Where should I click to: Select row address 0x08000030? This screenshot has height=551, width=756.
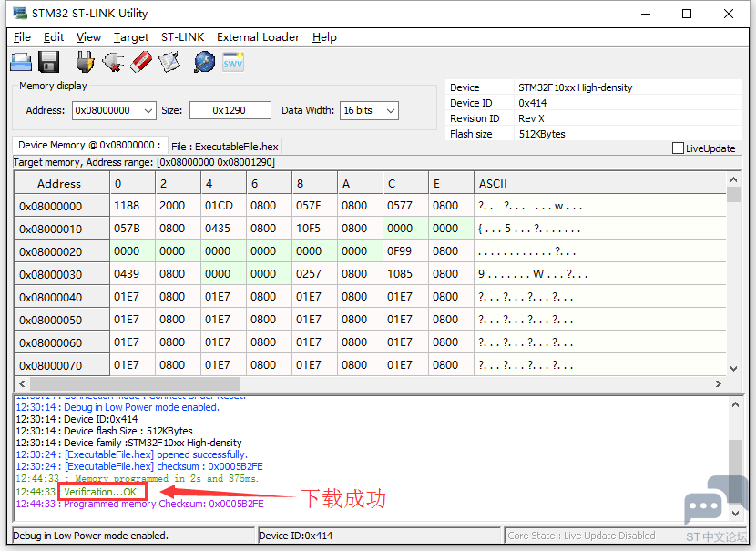point(62,274)
